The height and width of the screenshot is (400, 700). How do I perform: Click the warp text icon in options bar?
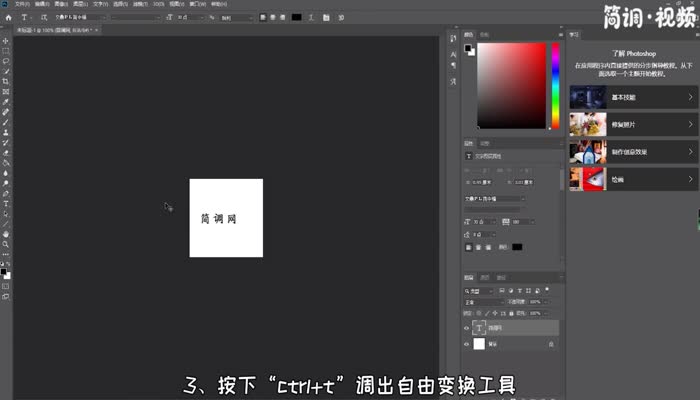click(311, 17)
